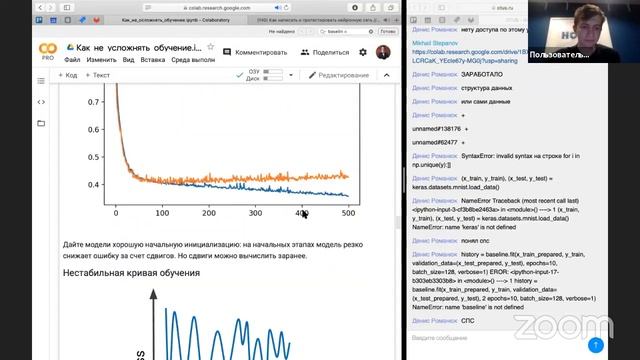Click the final chat message СПС

(x=468, y=321)
